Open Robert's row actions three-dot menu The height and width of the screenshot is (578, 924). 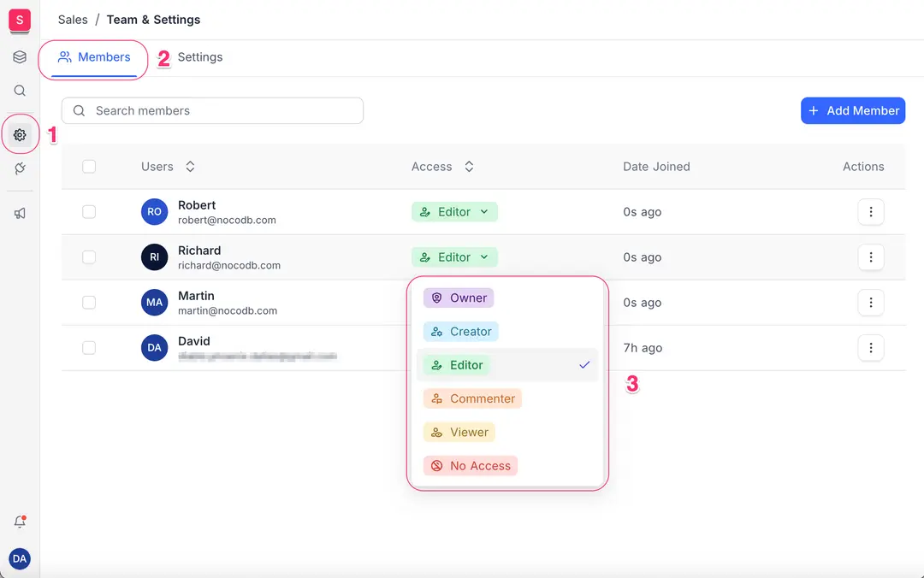click(871, 211)
